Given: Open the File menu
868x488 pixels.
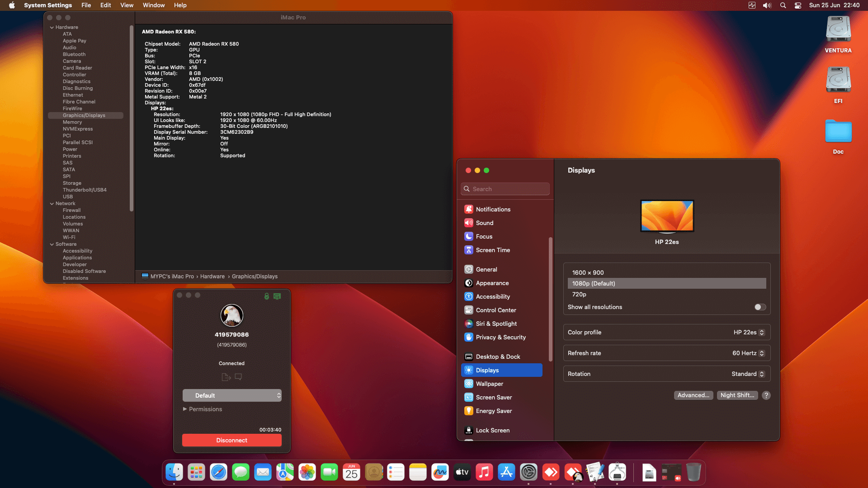Looking at the screenshot, I should click(x=86, y=5).
